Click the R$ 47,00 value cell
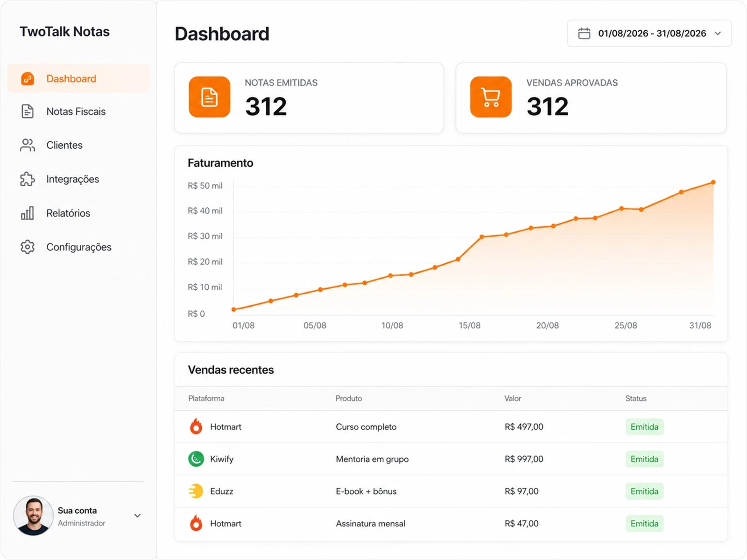 pyautogui.click(x=521, y=523)
